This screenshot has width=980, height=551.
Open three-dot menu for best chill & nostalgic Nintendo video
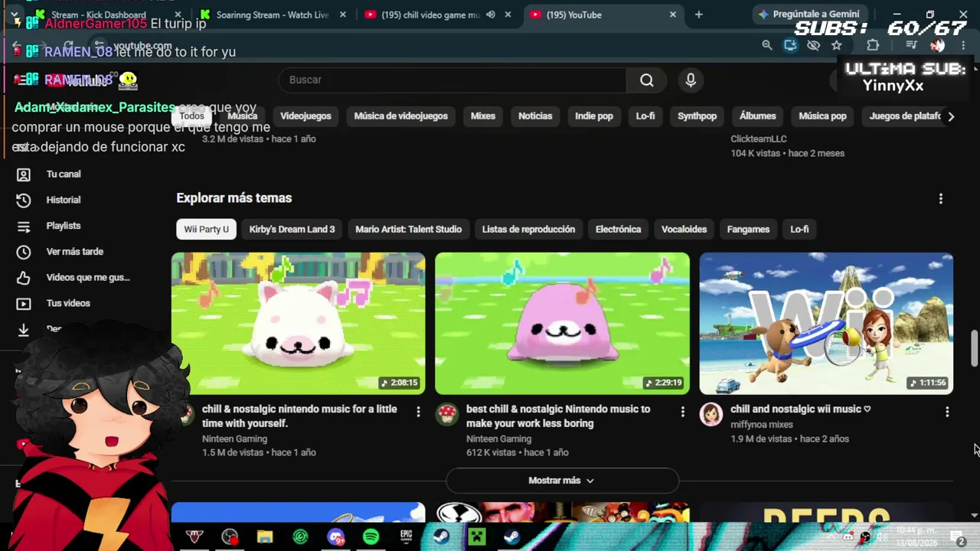click(683, 412)
